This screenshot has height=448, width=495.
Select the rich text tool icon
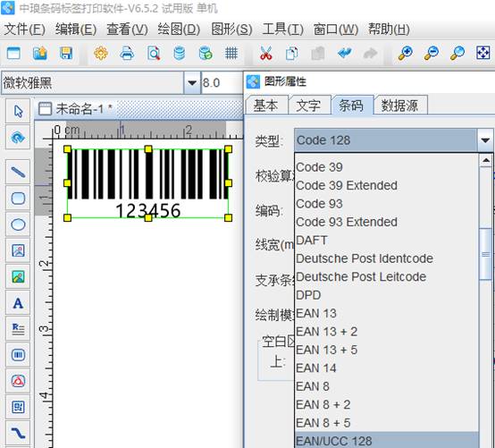pos(18,329)
